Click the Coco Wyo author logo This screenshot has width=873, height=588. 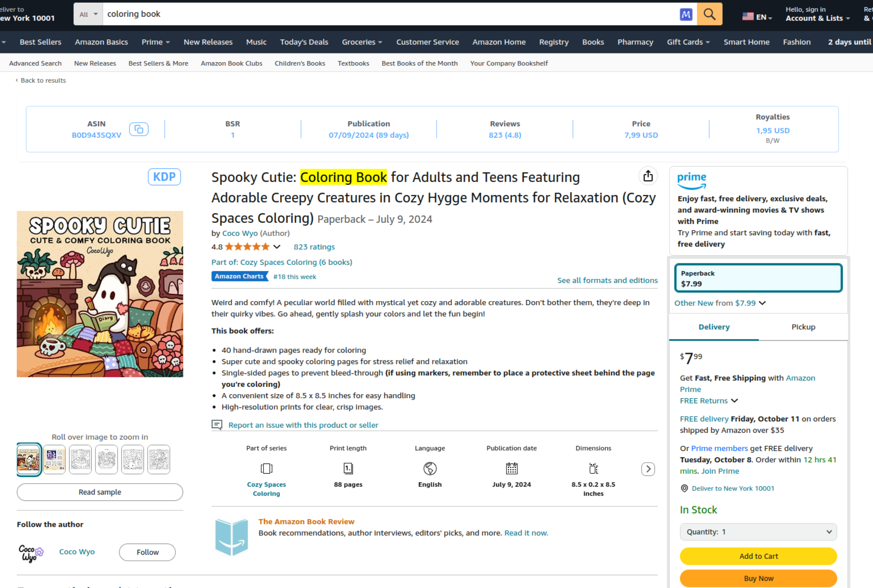[31, 553]
